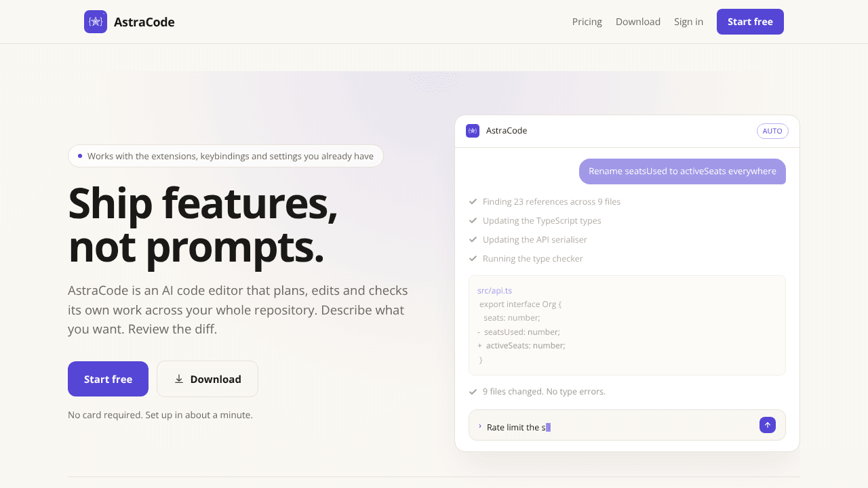Click the AstraCode icon in chat panel header
Screen dimensions: 868x488
[473, 131]
